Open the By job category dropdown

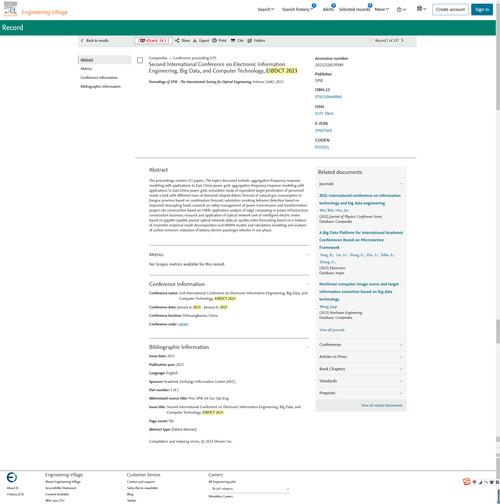pyautogui.click(x=249, y=489)
